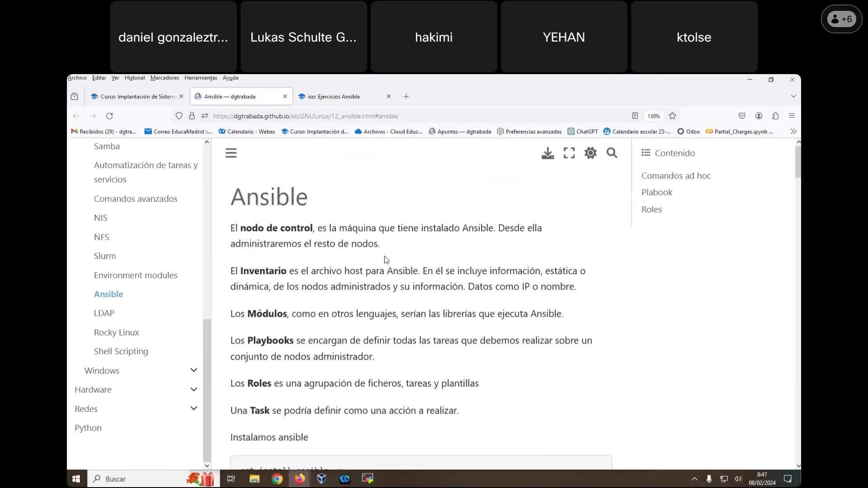
Task: Open the page search magnifier icon
Action: point(612,153)
